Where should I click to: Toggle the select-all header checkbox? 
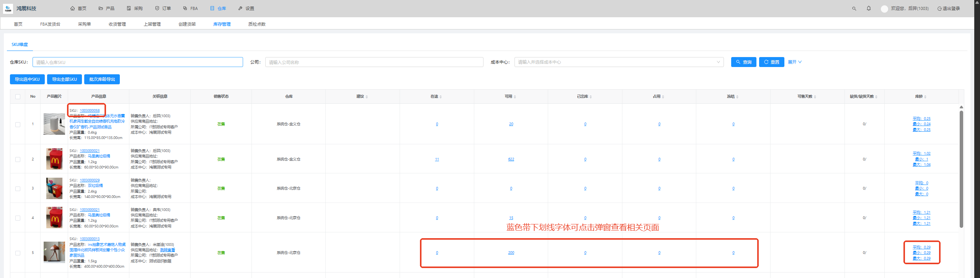[x=18, y=96]
